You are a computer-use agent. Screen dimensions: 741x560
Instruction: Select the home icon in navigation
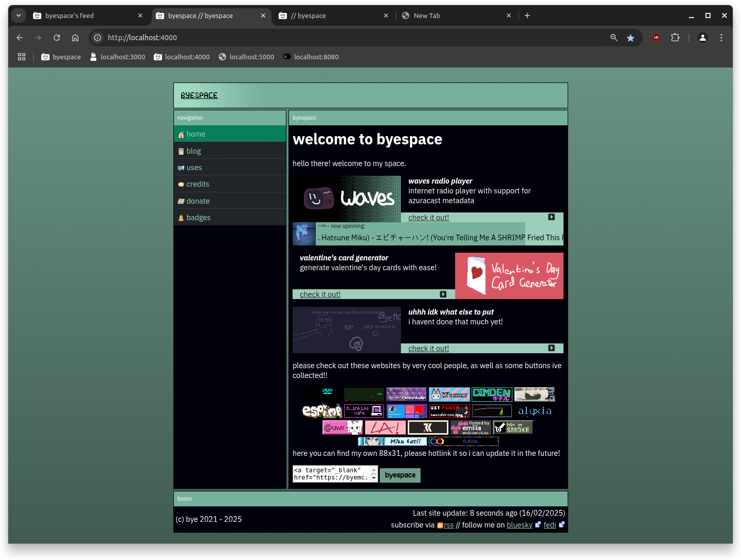click(x=181, y=134)
